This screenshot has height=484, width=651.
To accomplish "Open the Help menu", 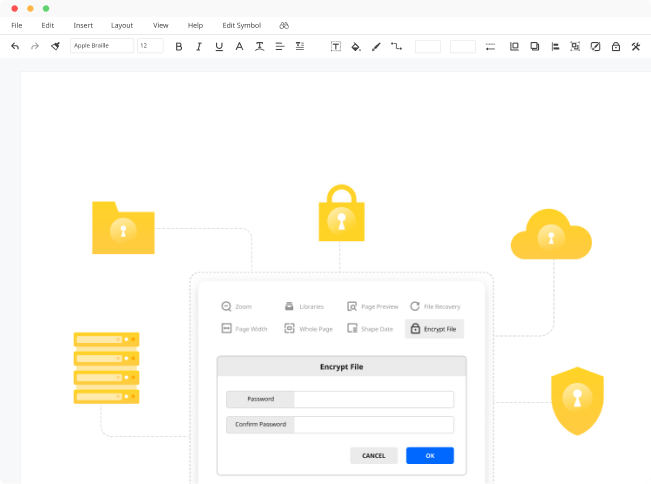I will (x=195, y=25).
